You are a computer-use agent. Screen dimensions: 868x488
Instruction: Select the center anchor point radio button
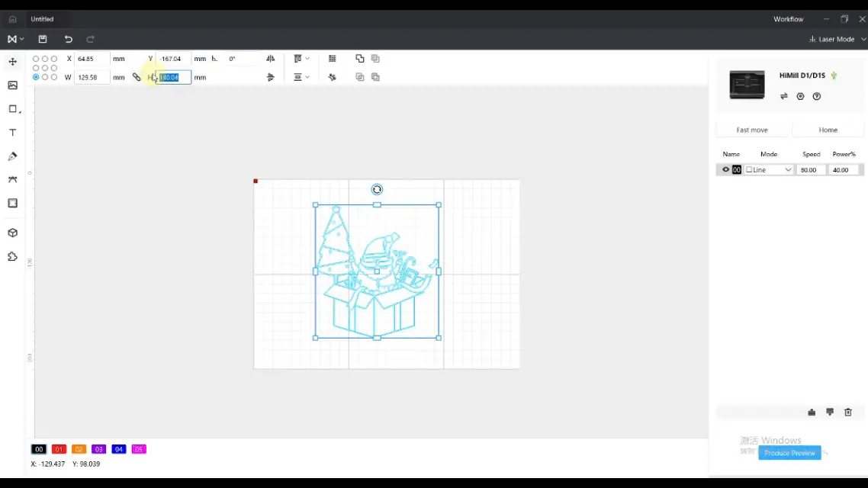pyautogui.click(x=44, y=67)
